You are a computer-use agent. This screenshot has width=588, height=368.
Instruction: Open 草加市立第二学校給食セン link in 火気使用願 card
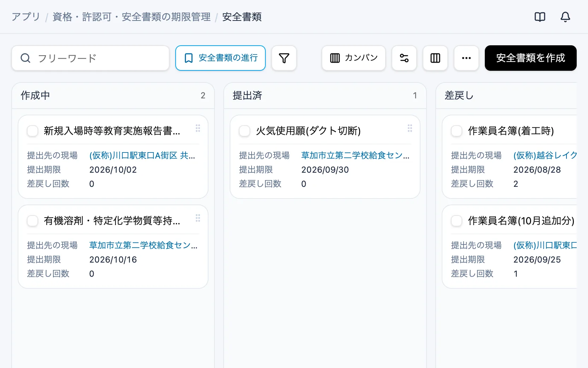[355, 155]
